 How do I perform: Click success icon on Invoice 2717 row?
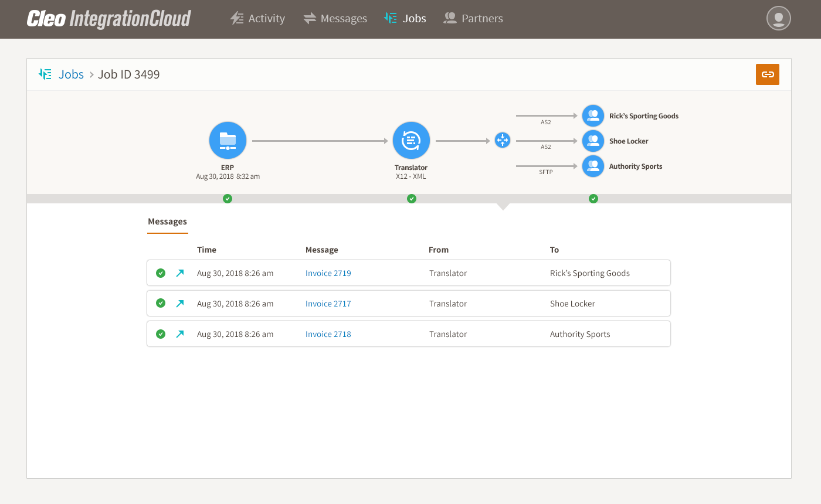(x=161, y=304)
